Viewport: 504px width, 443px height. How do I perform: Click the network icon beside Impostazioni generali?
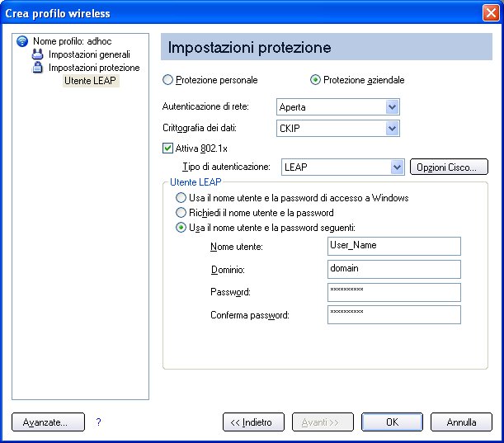coord(38,54)
